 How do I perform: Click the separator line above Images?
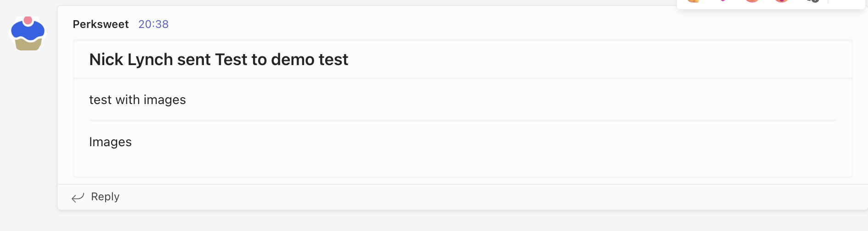click(463, 121)
